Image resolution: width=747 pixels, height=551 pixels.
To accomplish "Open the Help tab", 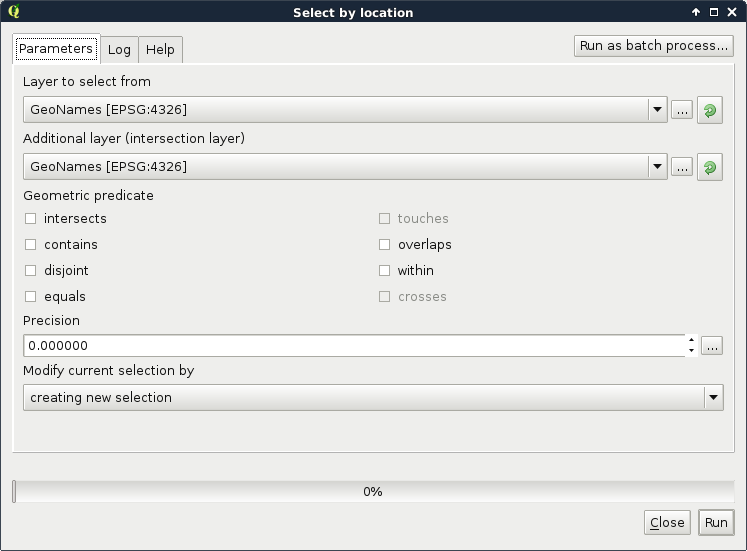I will click(160, 50).
